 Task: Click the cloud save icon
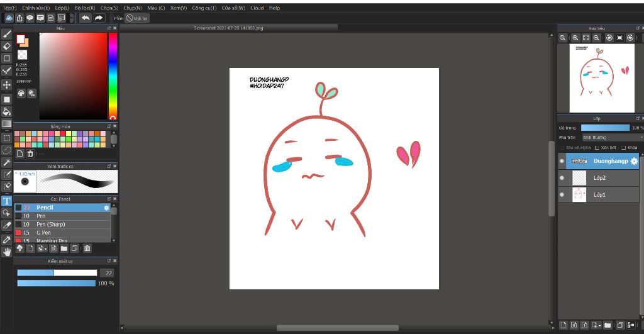pos(9,18)
